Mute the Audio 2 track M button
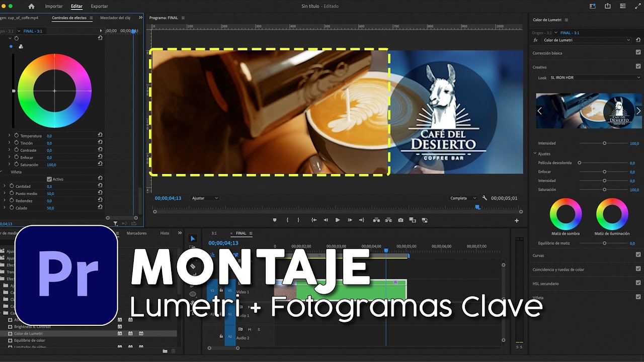644x362 pixels. click(250, 329)
